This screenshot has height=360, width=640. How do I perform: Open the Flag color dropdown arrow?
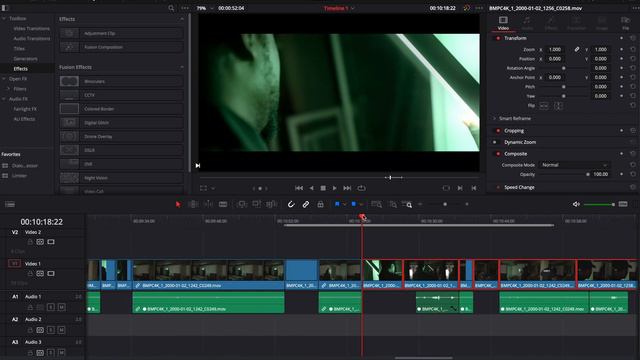344,204
